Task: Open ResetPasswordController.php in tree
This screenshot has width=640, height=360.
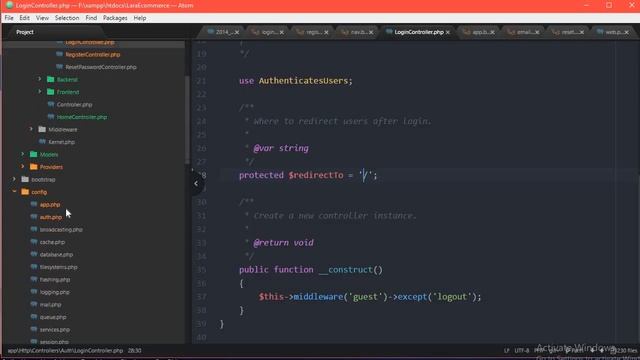Action: [x=101, y=67]
